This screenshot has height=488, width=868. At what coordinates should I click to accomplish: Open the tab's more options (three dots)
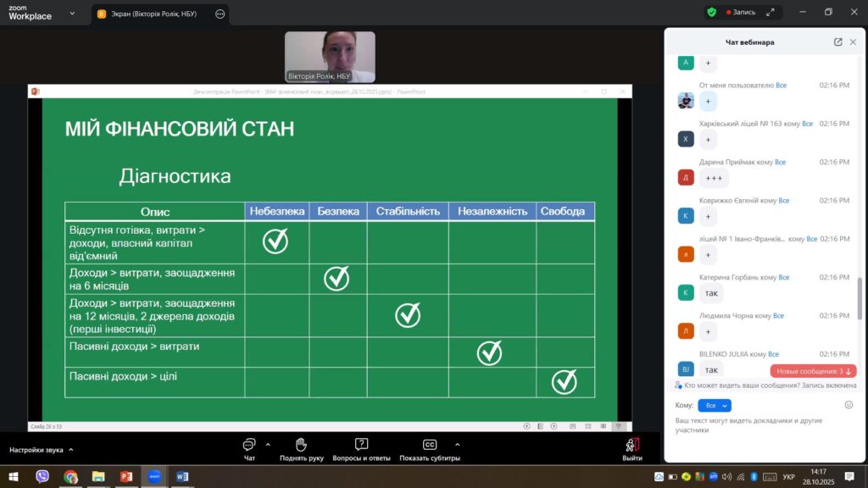coord(220,14)
